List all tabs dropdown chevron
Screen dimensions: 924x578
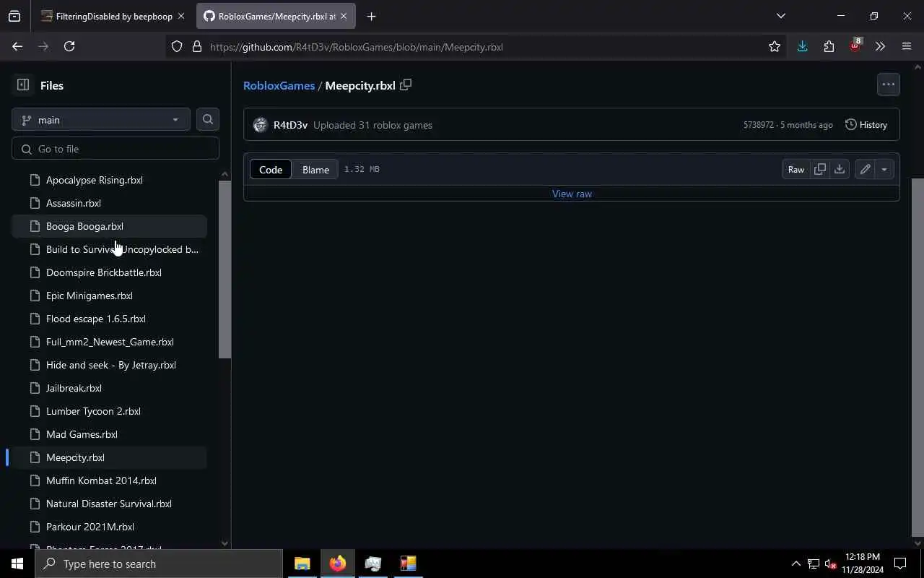[780, 16]
